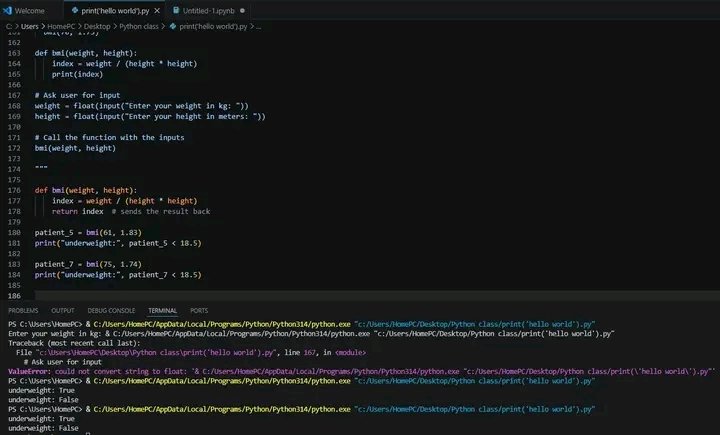Click line number 186 in the gutter
Image resolution: width=720 pixels, height=435 pixels.
click(14, 296)
